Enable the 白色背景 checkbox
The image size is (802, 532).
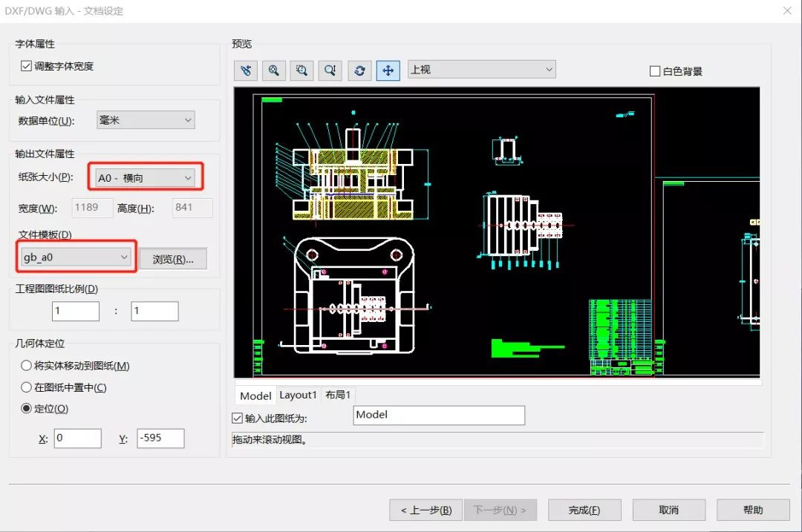click(655, 71)
